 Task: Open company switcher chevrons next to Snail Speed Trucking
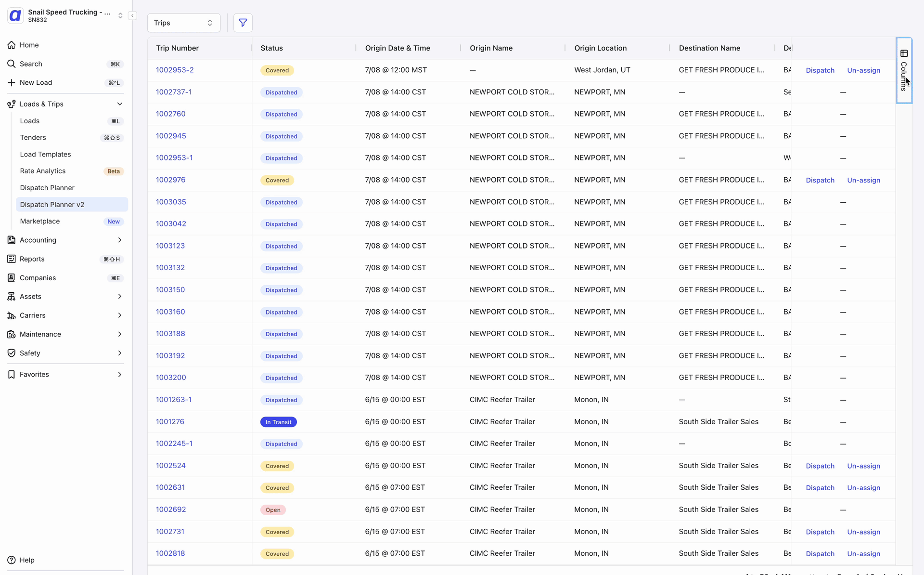pyautogui.click(x=120, y=16)
